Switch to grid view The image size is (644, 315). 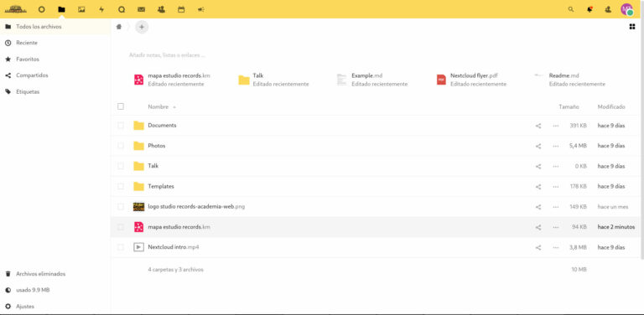tap(632, 27)
